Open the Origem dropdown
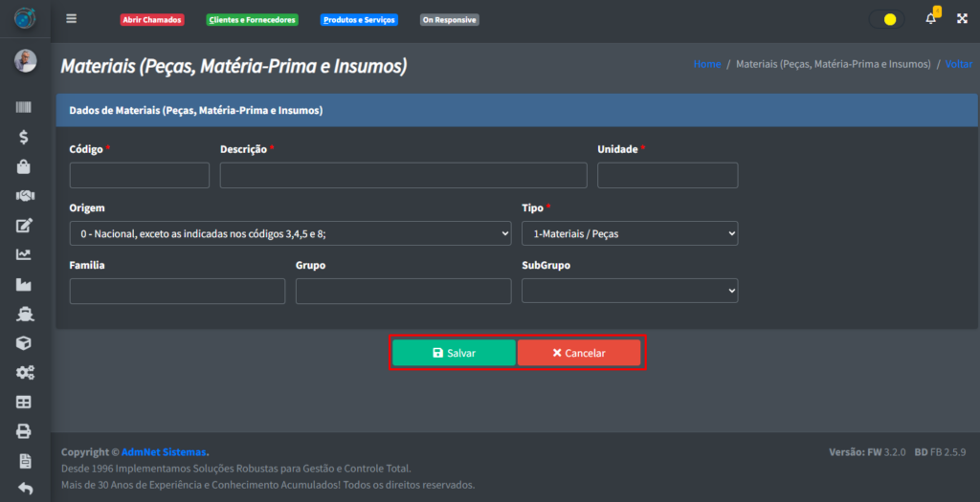 [x=290, y=233]
